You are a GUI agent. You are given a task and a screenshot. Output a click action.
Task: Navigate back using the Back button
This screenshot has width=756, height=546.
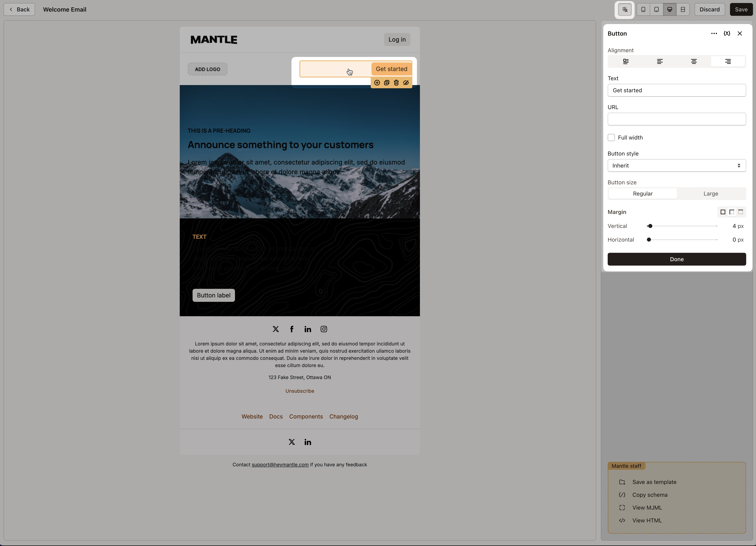click(19, 9)
